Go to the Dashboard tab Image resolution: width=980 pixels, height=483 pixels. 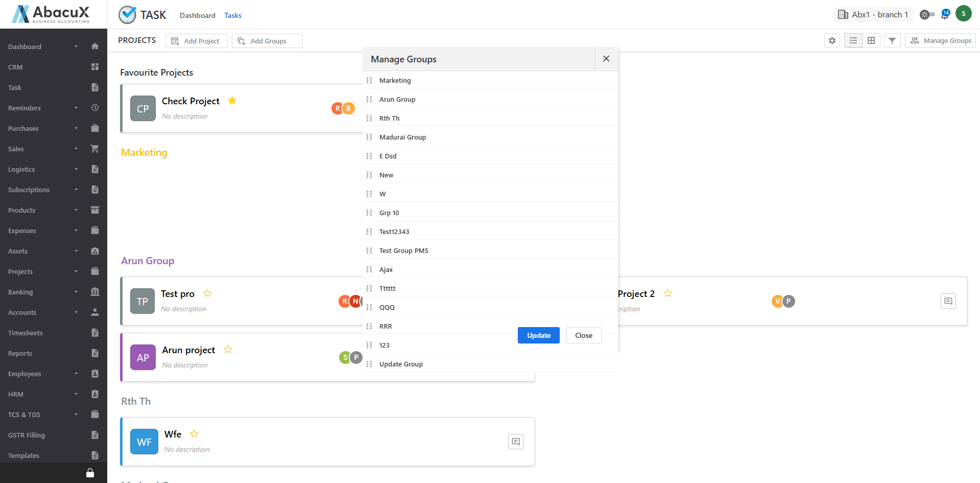pos(197,15)
